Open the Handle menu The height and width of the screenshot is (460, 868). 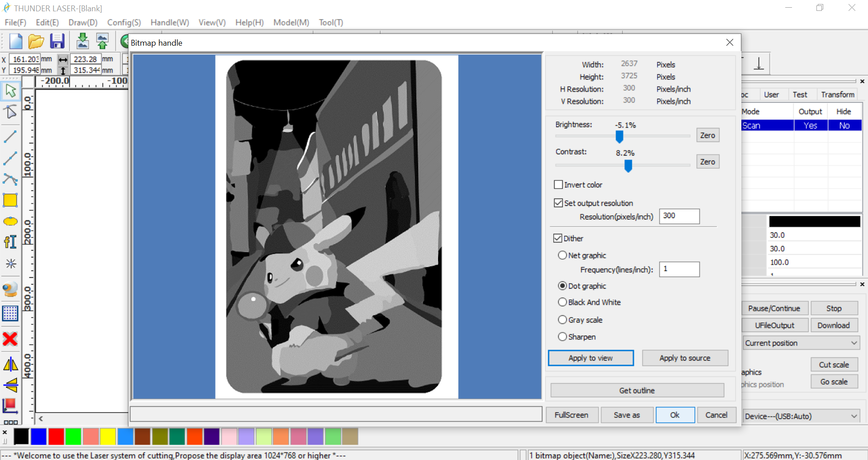[170, 23]
